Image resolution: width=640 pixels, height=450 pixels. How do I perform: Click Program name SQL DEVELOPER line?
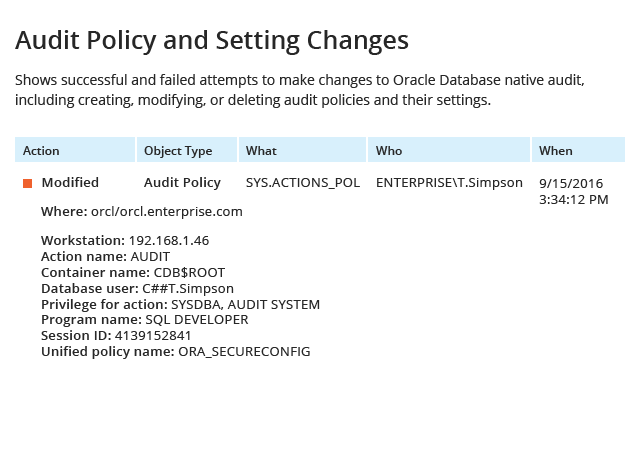[144, 319]
